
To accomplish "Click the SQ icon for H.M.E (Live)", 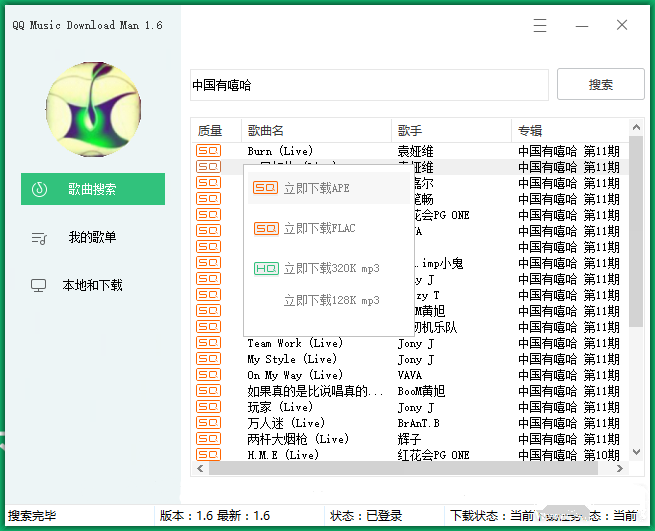I will tap(208, 455).
